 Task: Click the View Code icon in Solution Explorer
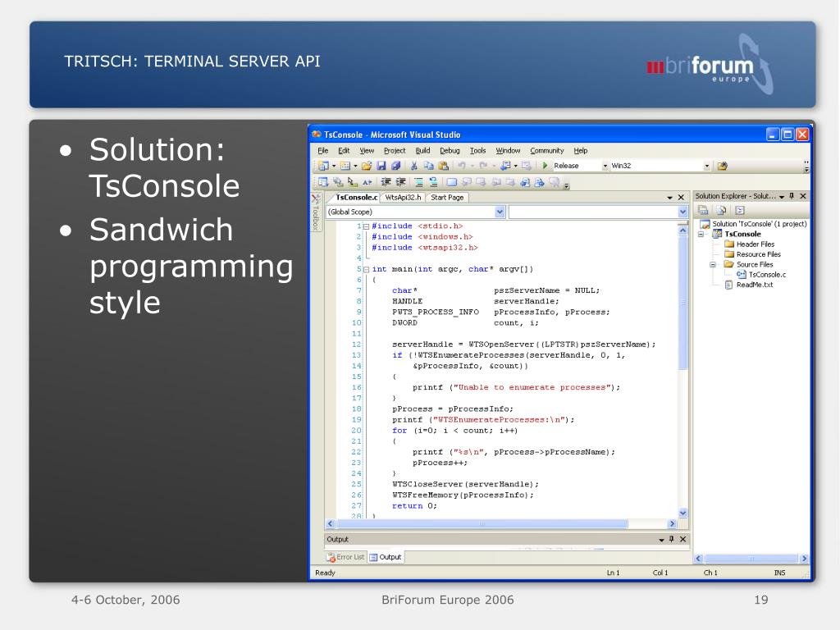(740, 211)
